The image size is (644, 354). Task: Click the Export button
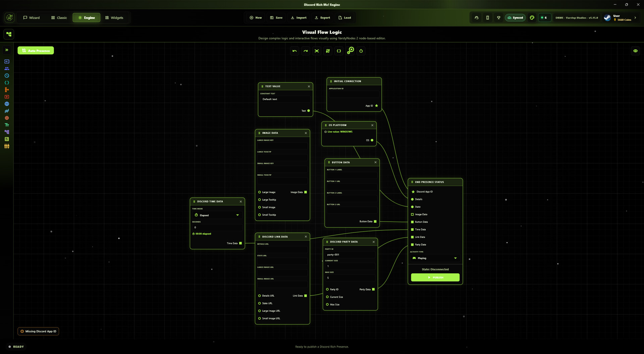pyautogui.click(x=322, y=18)
